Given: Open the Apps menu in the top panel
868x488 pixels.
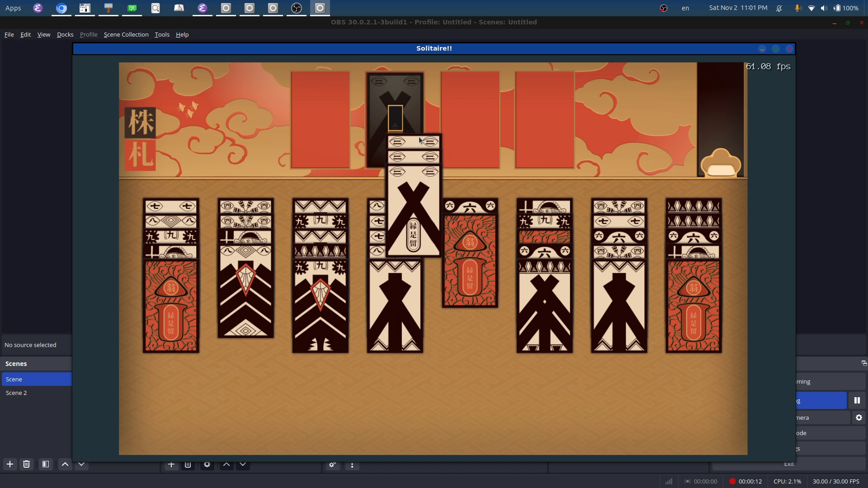Looking at the screenshot, I should coord(13,8).
